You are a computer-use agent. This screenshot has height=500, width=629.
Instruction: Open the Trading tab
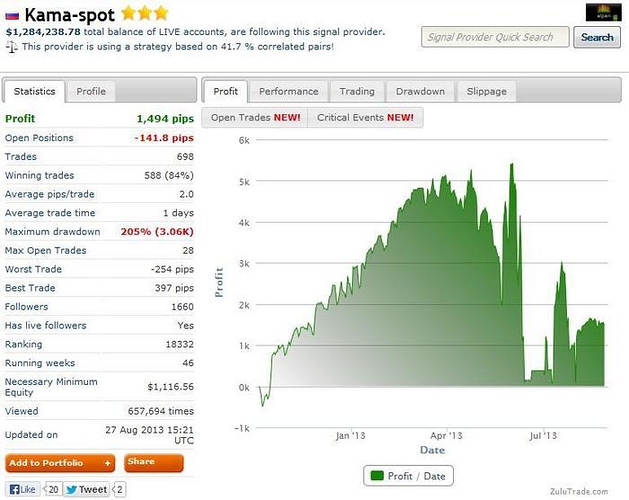(357, 91)
